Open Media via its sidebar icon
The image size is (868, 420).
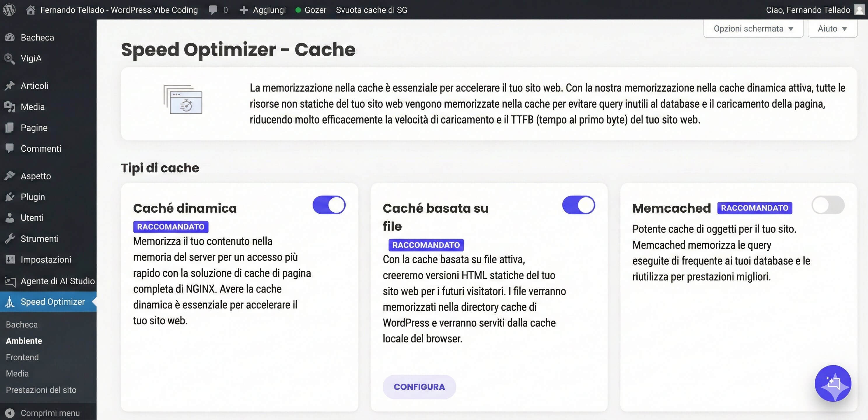[9, 106]
